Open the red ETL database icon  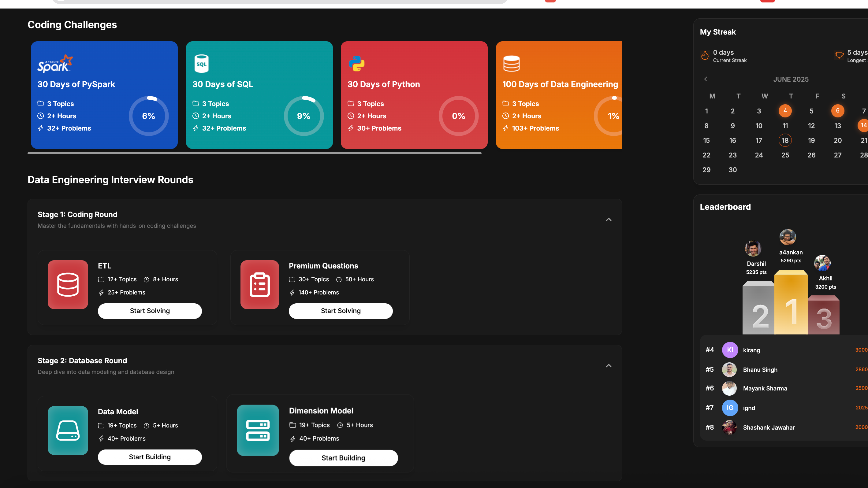[x=68, y=285]
